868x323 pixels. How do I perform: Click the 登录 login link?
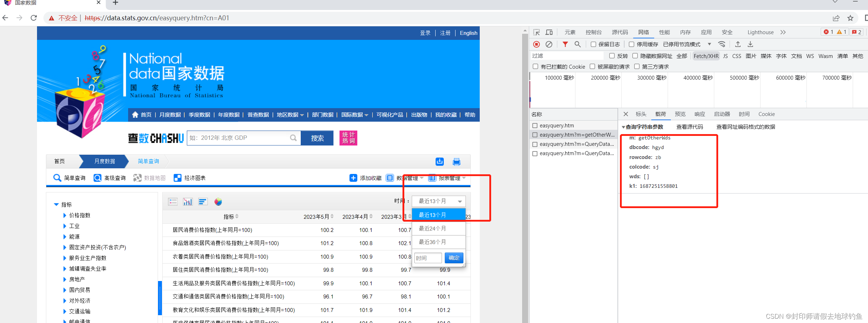(425, 33)
